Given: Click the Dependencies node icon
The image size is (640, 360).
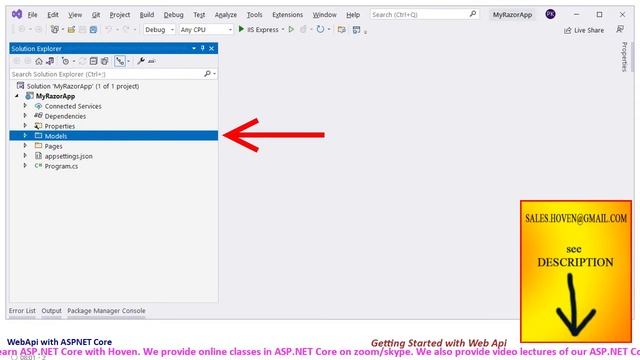Looking at the screenshot, I should pyautogui.click(x=38, y=116).
